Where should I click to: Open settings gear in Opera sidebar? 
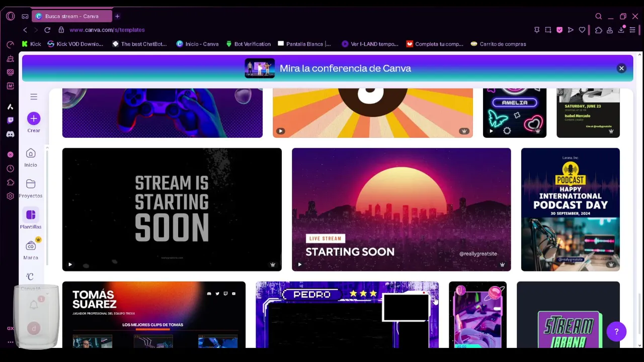click(x=10, y=196)
